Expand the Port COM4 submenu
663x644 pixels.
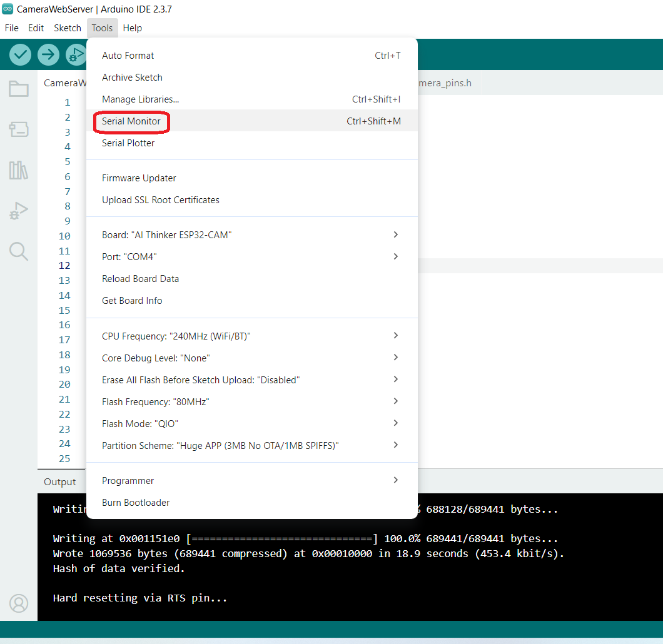(251, 257)
